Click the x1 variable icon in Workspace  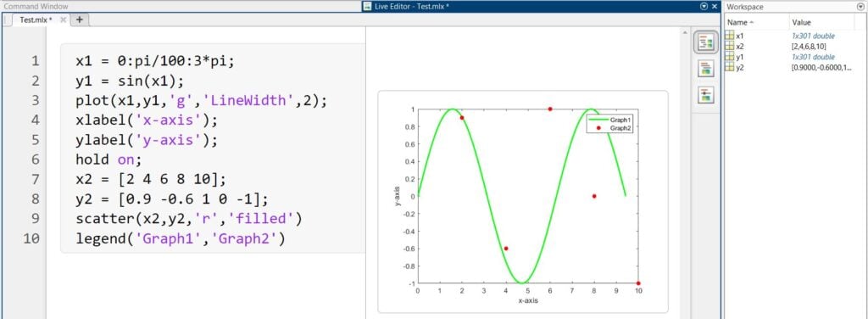tap(730, 36)
